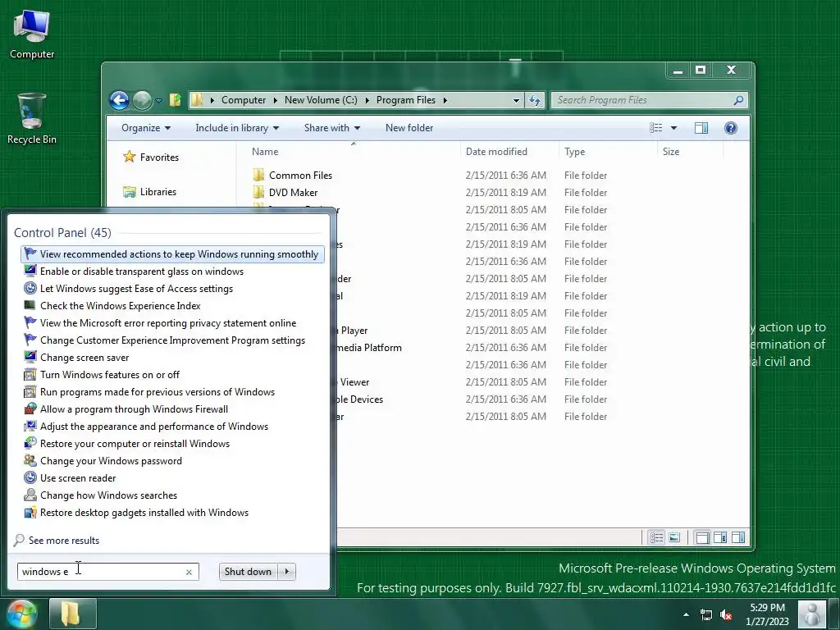Open View recommended actions to keep Windows running smoothly
This screenshot has width=840, height=630.
(172, 254)
